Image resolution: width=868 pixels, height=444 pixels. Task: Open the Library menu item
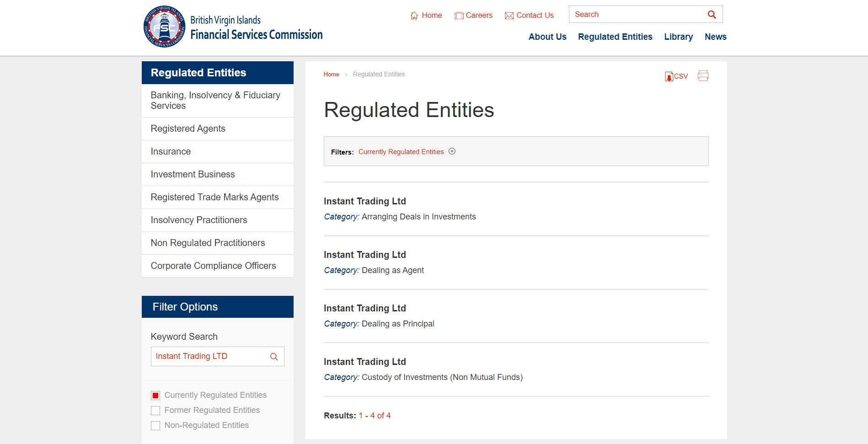(678, 37)
